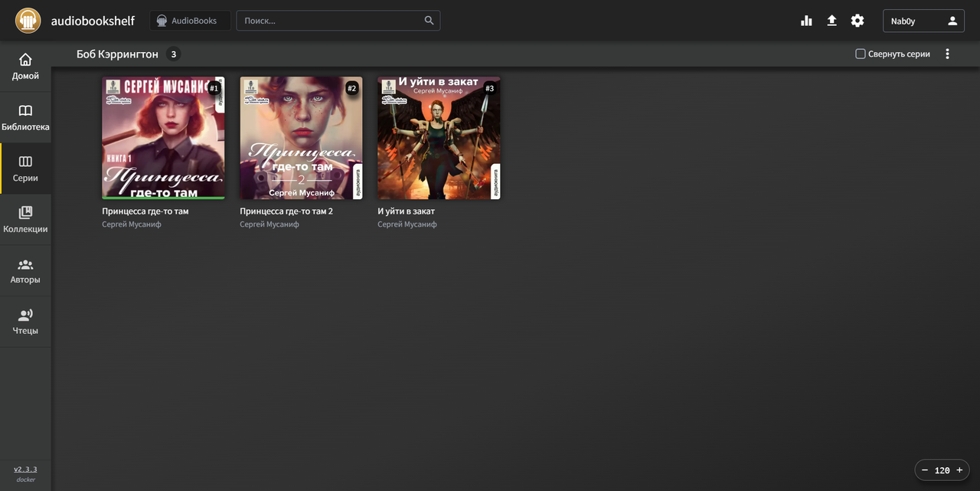Open the three-dot series options menu
Image resolution: width=980 pixels, height=491 pixels.
click(x=947, y=54)
